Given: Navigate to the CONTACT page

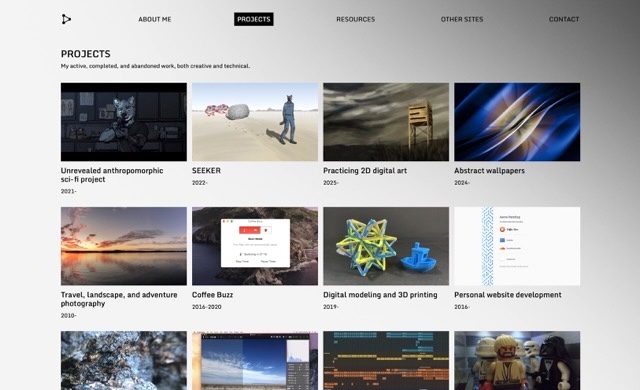Looking at the screenshot, I should (x=564, y=19).
